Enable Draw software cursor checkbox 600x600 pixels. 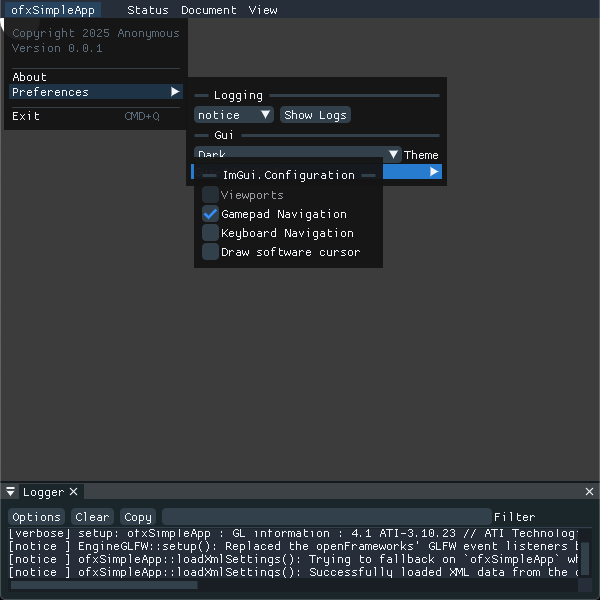[210, 252]
